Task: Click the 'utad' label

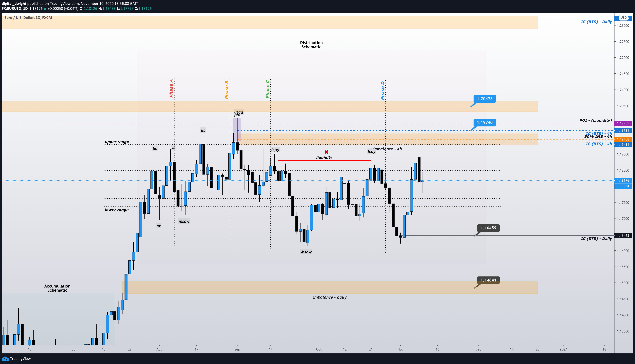Action: (239, 112)
